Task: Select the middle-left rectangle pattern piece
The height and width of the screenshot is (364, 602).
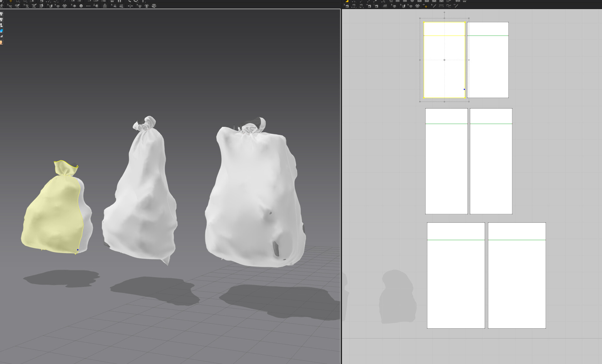Action: click(446, 169)
